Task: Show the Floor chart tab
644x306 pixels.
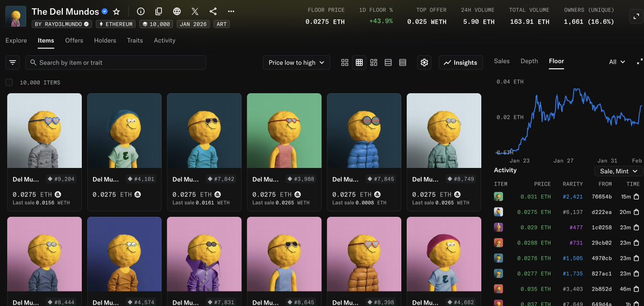Action: coord(556,61)
